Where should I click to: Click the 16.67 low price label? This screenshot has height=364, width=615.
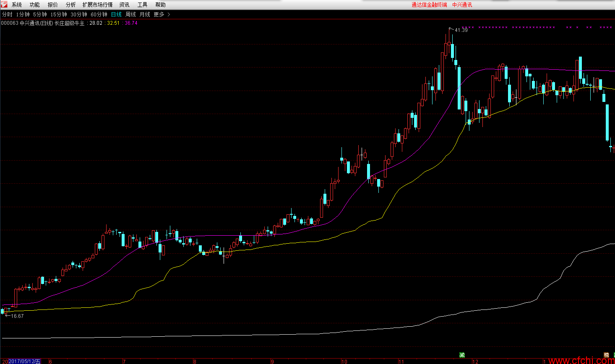pyautogui.click(x=17, y=316)
